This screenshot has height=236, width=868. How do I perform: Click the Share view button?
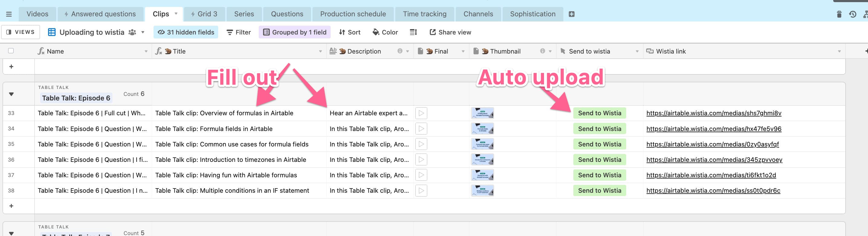(450, 32)
